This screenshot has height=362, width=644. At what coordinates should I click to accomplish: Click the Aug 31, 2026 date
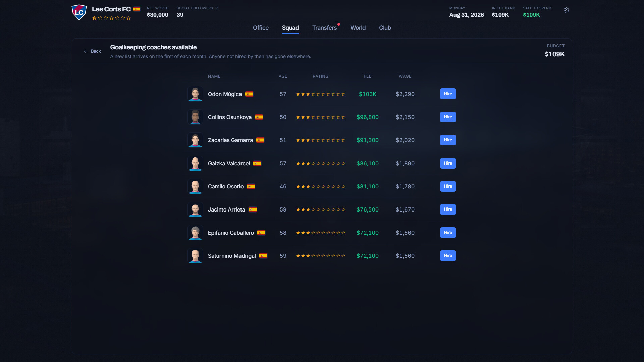click(x=466, y=15)
